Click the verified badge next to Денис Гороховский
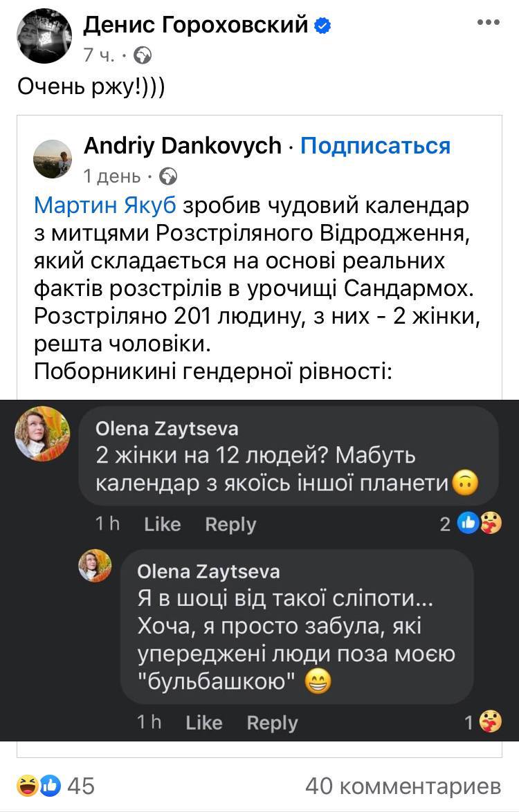This screenshot has height=812, width=519. click(322, 26)
